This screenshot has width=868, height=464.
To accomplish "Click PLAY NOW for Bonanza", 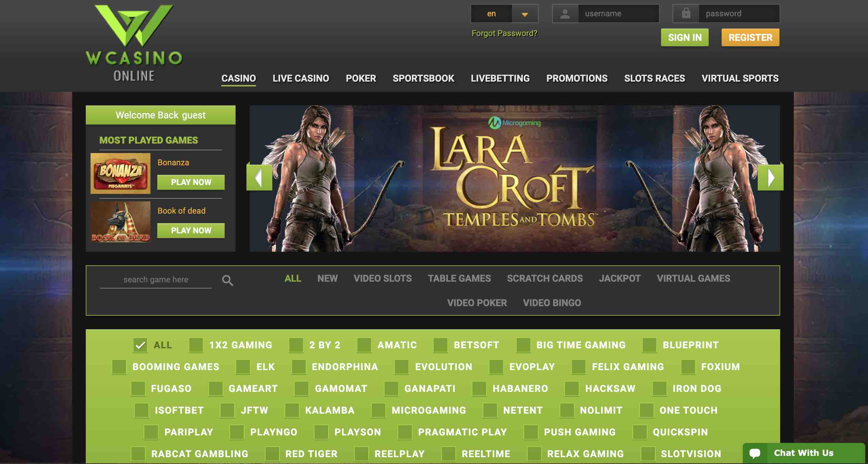I will click(x=191, y=182).
